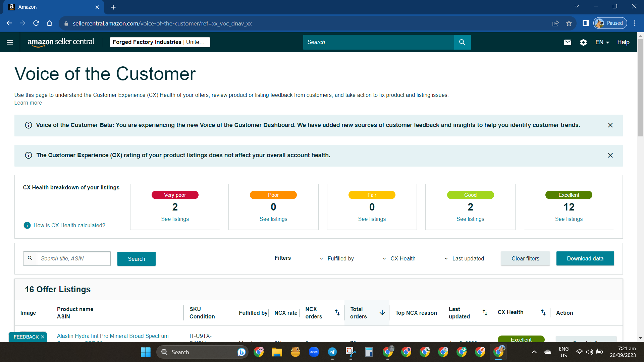
Task: Toggle browser side panel
Action: pyautogui.click(x=586, y=23)
